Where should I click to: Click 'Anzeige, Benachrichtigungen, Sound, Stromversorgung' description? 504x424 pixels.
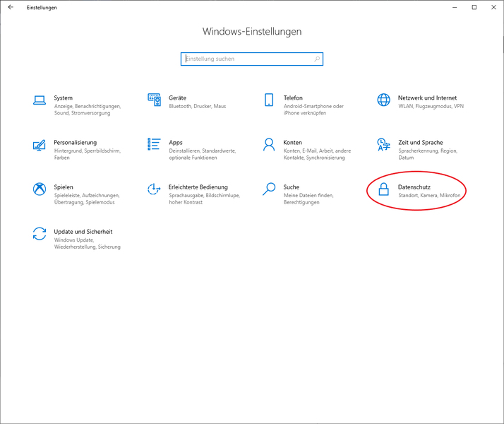(x=88, y=110)
